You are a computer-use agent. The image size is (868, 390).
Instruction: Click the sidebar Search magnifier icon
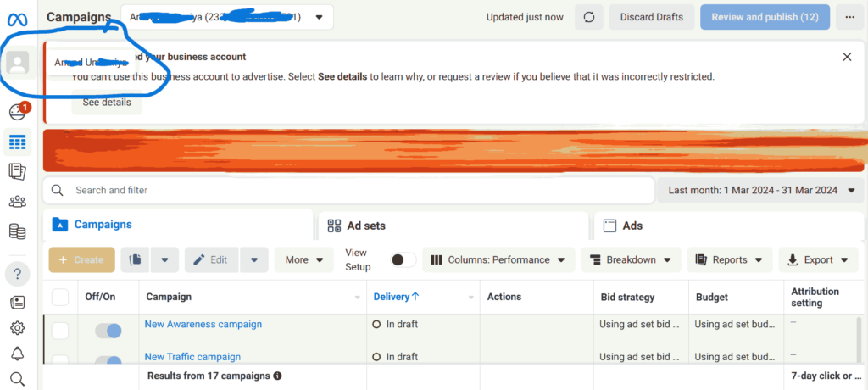(x=17, y=378)
